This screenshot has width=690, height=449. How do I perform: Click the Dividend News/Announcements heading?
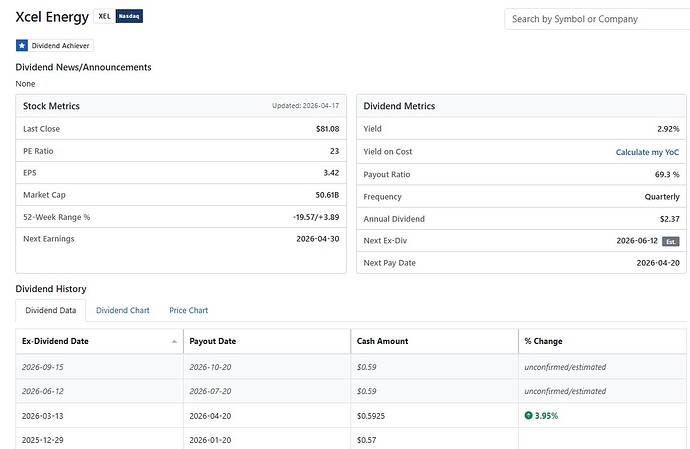click(x=83, y=67)
